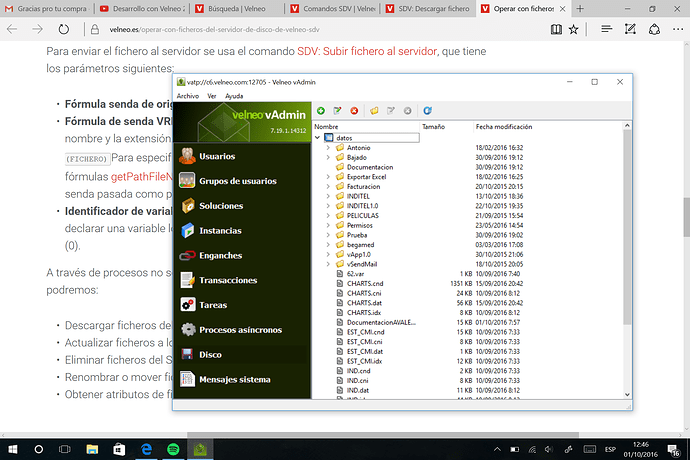The height and width of the screenshot is (460, 690).
Task: Open the Tareas section
Action: tap(242, 305)
